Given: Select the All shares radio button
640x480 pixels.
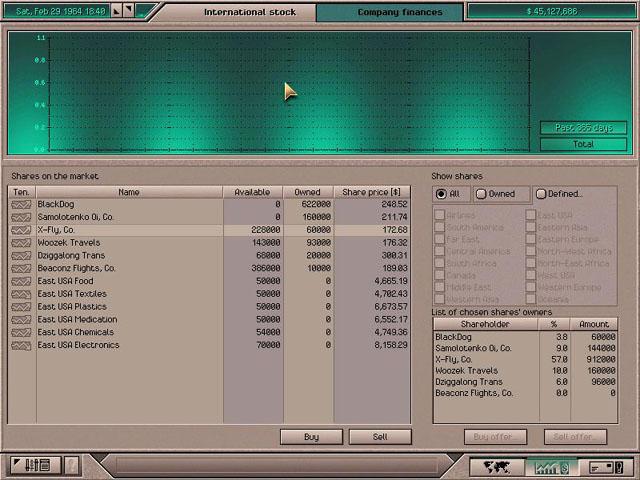Looking at the screenshot, I should click(x=441, y=194).
